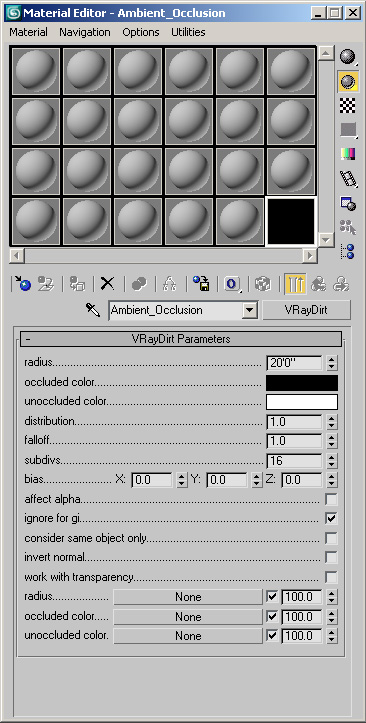Click sample slots scroll right arrow
366x723 pixels.
(310, 255)
